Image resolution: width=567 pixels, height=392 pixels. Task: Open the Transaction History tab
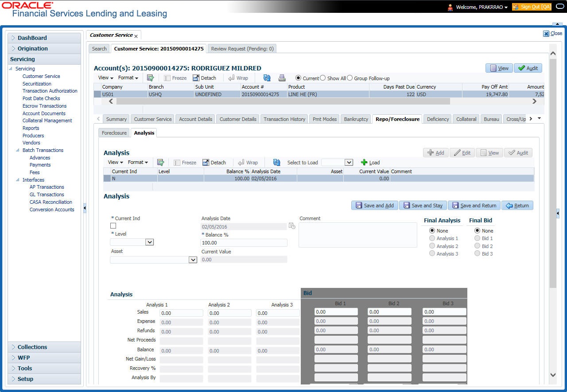[x=284, y=119]
